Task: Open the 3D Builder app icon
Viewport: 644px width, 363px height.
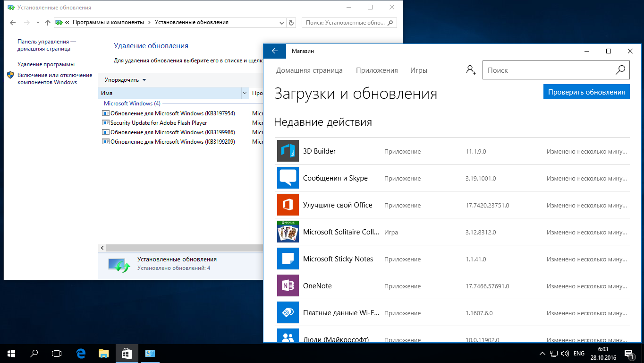Action: pos(288,151)
